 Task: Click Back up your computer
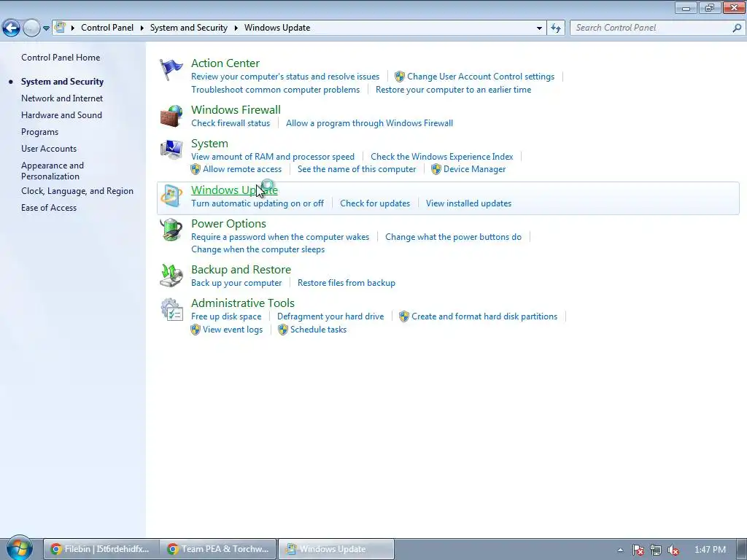(x=236, y=283)
